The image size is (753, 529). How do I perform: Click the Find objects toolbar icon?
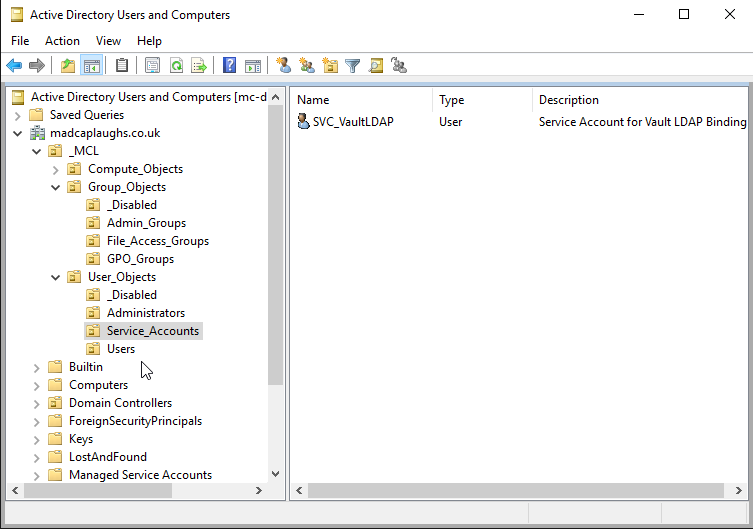(x=376, y=66)
